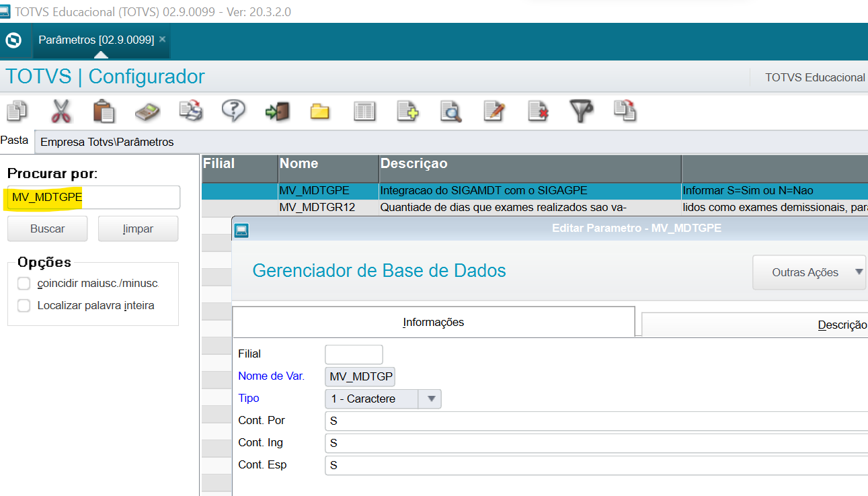The height and width of the screenshot is (496, 868).
Task: Click the add new record icon
Action: coord(407,111)
